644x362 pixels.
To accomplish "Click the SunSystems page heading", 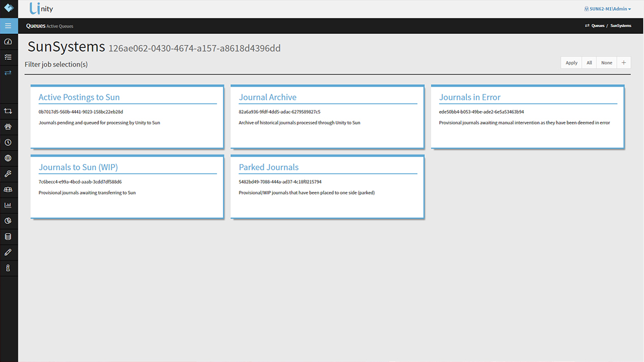I will 66,47.
